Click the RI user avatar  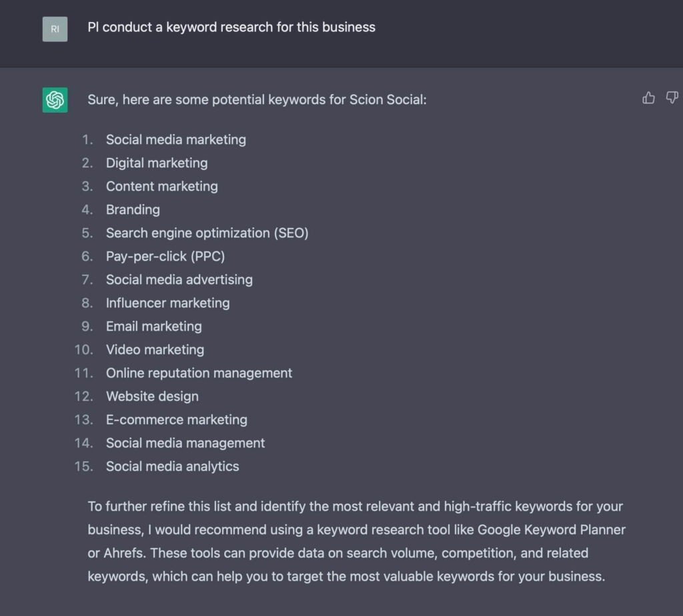tap(55, 29)
